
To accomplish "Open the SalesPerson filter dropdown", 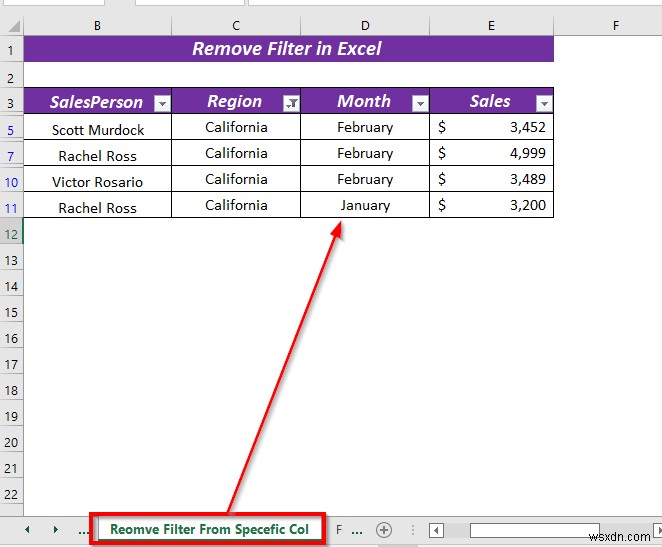I will coord(162,103).
